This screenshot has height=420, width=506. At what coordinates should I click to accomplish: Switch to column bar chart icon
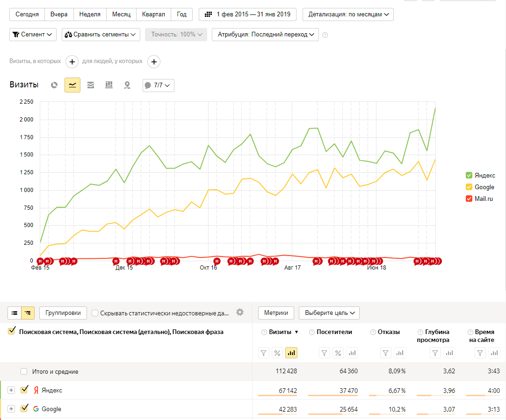(x=109, y=85)
